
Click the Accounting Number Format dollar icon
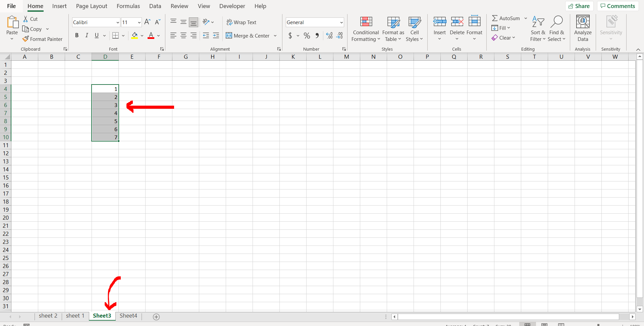(290, 36)
